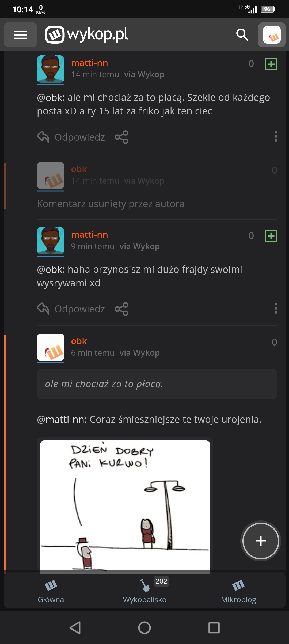Viewport: 289px width, 644px height.
Task: Switch to Mikroblog tab
Action: [x=238, y=592]
